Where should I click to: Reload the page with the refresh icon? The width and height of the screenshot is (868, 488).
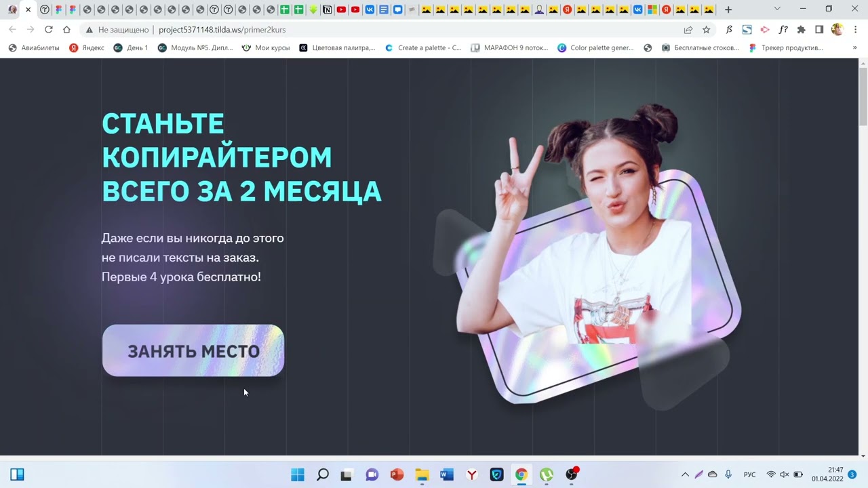point(48,30)
